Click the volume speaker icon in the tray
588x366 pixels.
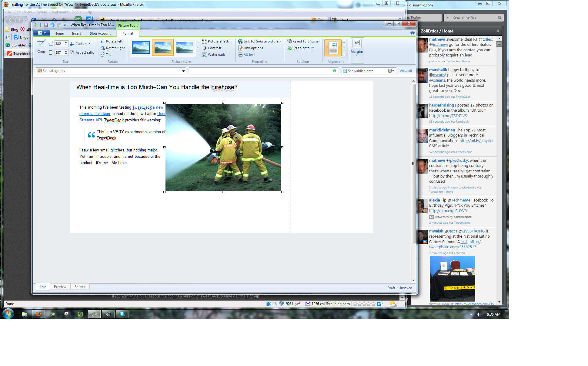[479, 314]
